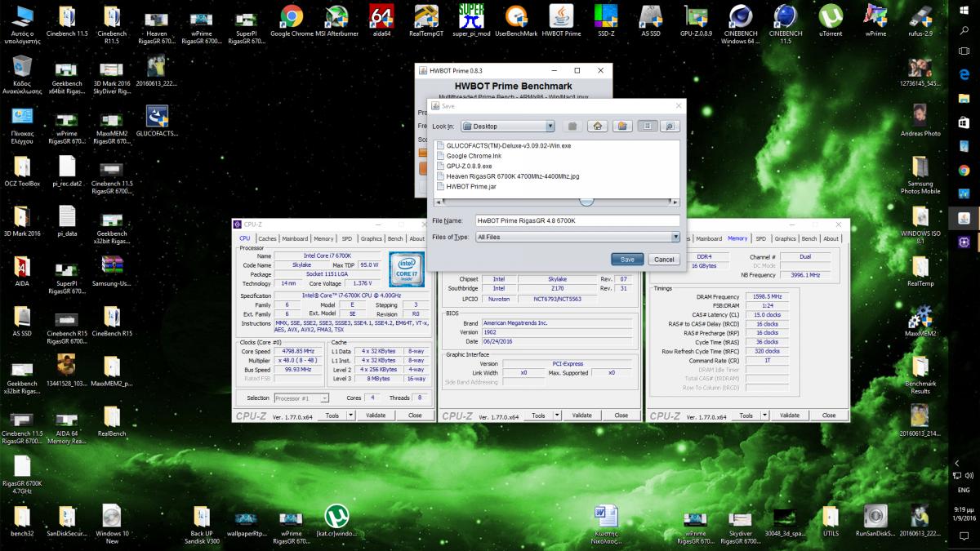Open Samsung-Us WinRAR archive desktop icon
The image size is (980, 551).
(112, 271)
